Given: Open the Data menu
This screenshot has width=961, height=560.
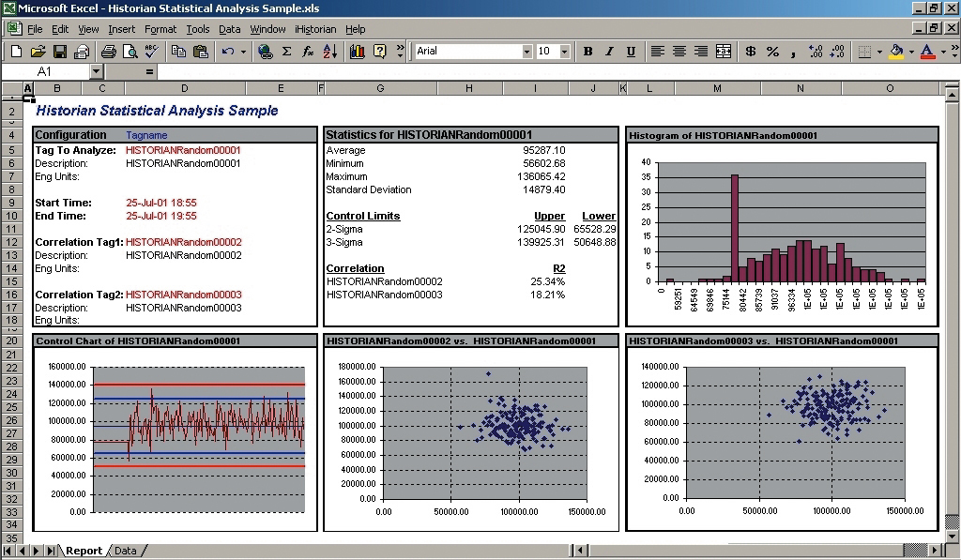Looking at the screenshot, I should pyautogui.click(x=229, y=29).
